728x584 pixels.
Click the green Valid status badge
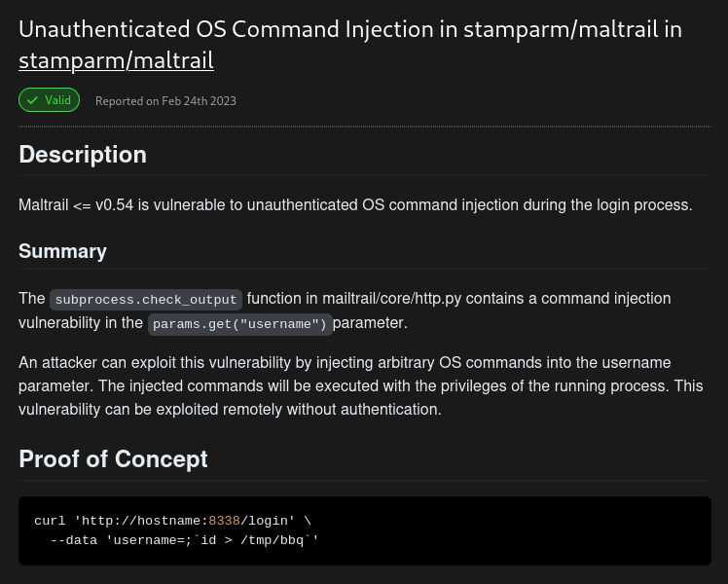(50, 100)
